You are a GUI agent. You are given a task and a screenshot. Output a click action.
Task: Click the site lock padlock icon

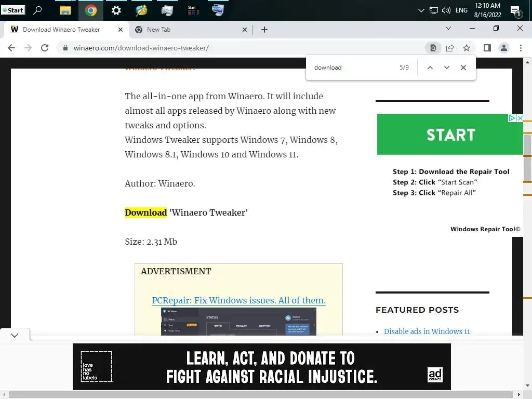pos(65,48)
